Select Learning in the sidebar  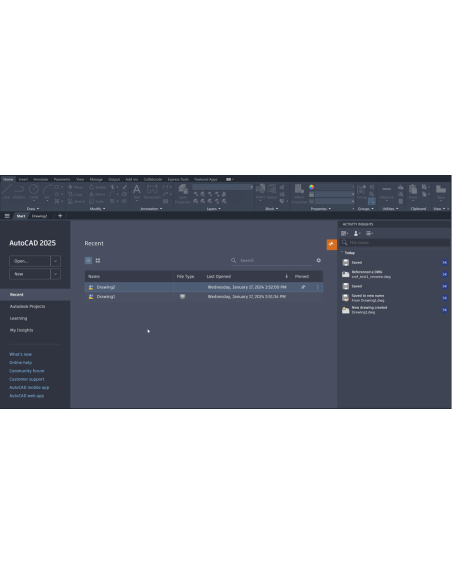[19, 318]
